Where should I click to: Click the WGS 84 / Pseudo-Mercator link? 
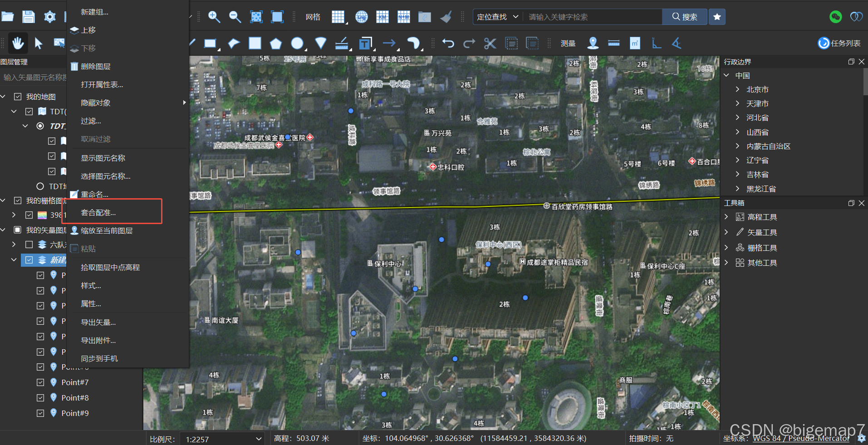point(801,439)
